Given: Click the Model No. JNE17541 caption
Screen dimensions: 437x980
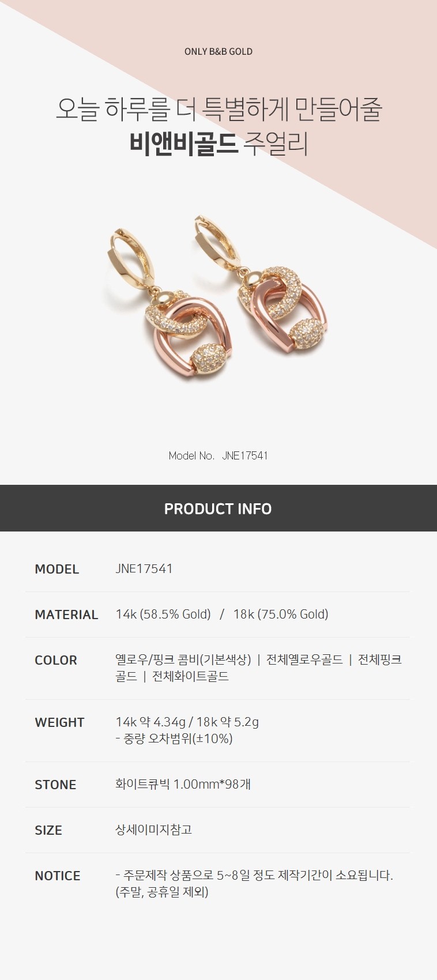Looking at the screenshot, I should tap(218, 455).
